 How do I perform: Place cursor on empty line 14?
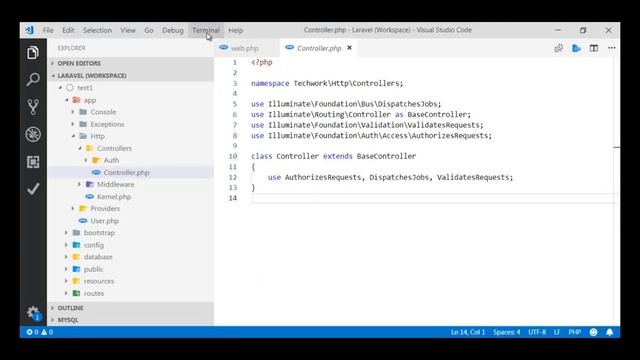pyautogui.click(x=433, y=198)
